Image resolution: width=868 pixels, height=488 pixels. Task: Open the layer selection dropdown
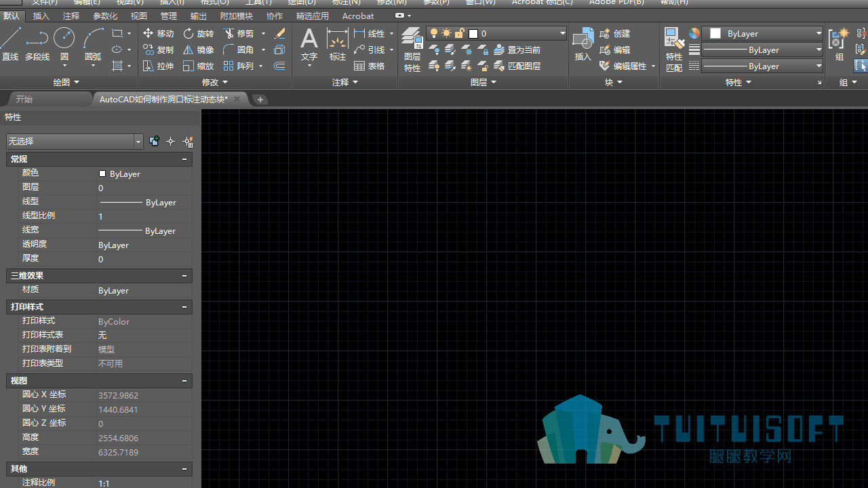click(x=562, y=33)
